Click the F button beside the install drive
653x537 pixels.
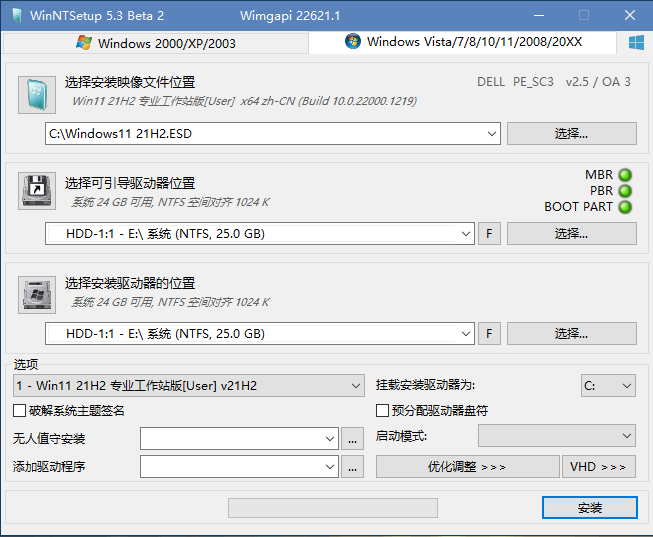click(x=489, y=334)
